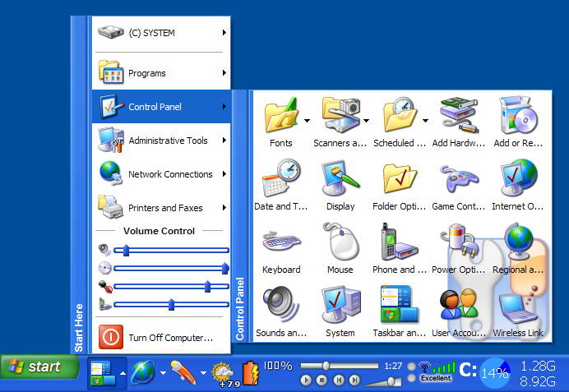Viewport: 569px width, 392px height.
Task: Open Game Controllers icon
Action: [x=459, y=178]
